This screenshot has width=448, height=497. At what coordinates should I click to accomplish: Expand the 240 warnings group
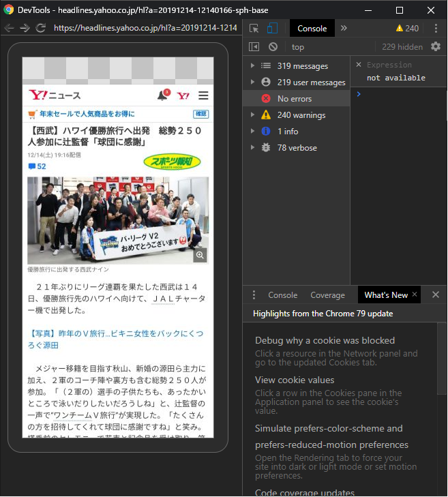[253, 115]
